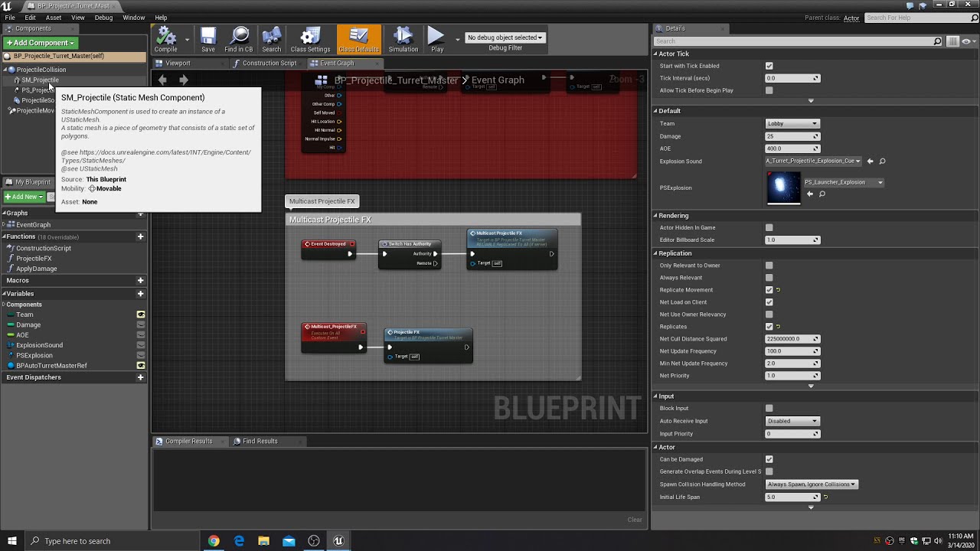This screenshot has height=551, width=980.
Task: Navigate back in the graph history
Action: (162, 80)
